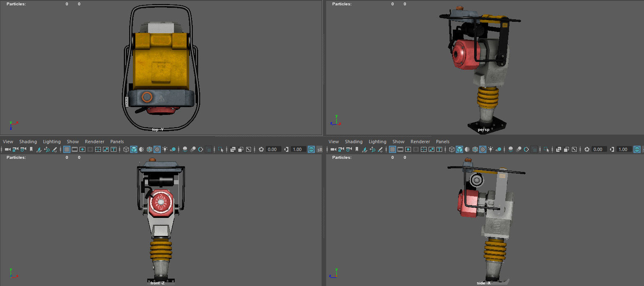Toggle Field Chart in front view toolbar
Viewport: 644px width, 286px height.
tap(98, 149)
